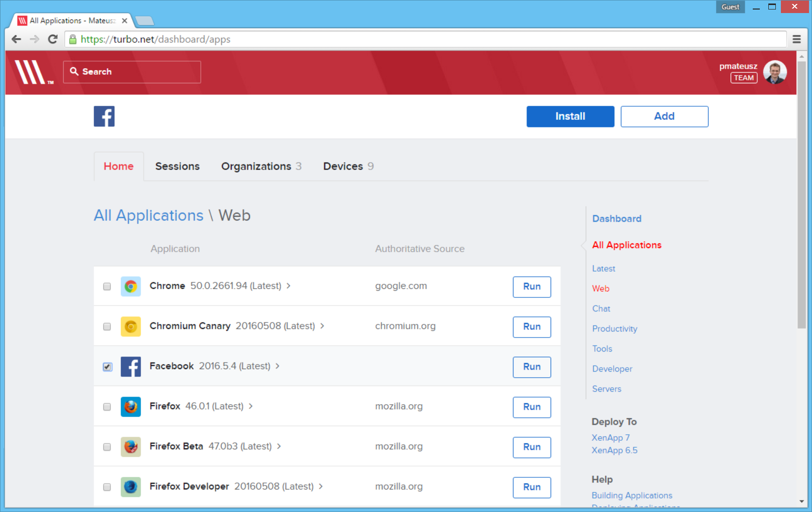Click the blue Install button
The width and height of the screenshot is (812, 512).
(x=570, y=116)
